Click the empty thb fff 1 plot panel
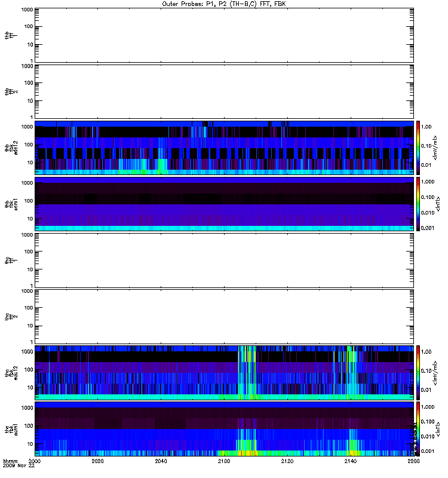Image resolution: width=448 pixels, height=478 pixels. (224, 35)
